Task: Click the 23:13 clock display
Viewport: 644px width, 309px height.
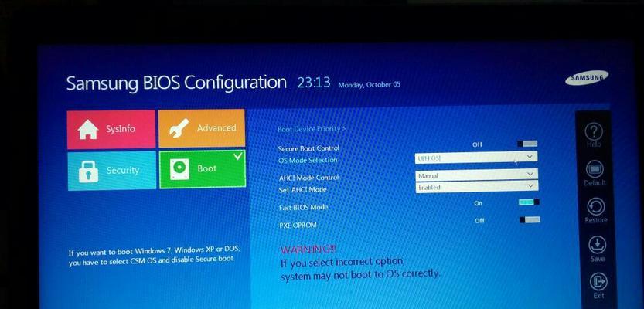Action: [x=314, y=83]
